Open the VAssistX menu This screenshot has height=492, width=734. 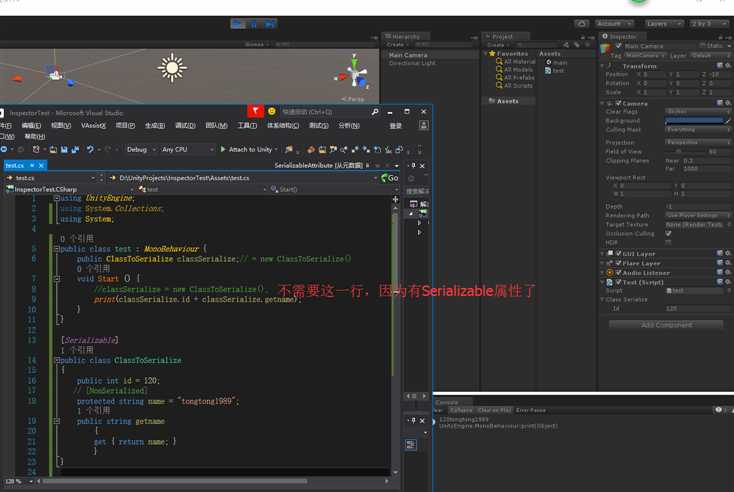pos(93,125)
